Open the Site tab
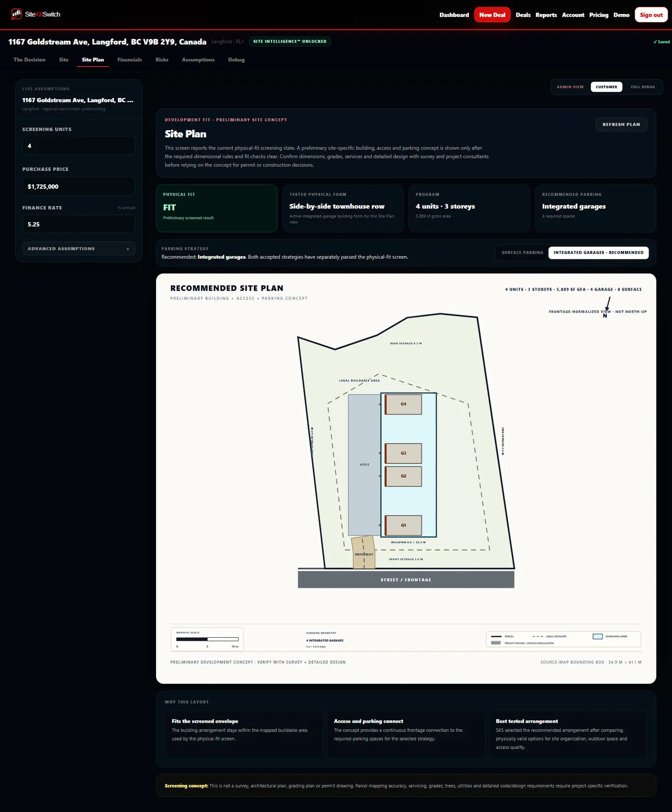 pos(64,60)
